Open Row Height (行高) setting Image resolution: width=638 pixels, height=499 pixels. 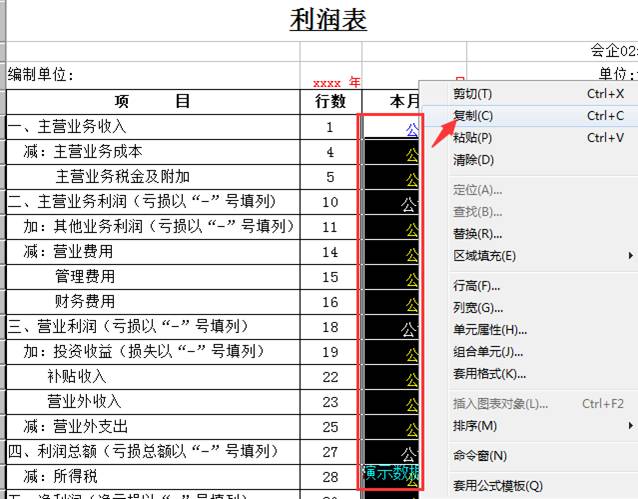[x=477, y=286]
